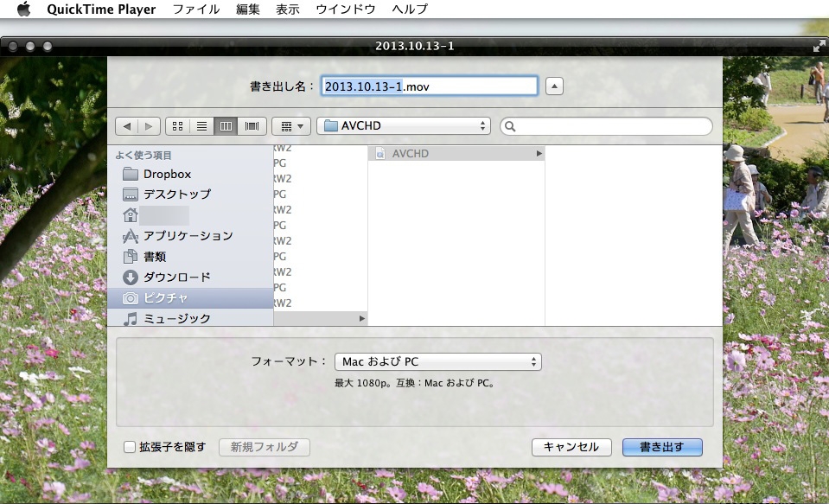Open the Apple menu

(x=23, y=9)
